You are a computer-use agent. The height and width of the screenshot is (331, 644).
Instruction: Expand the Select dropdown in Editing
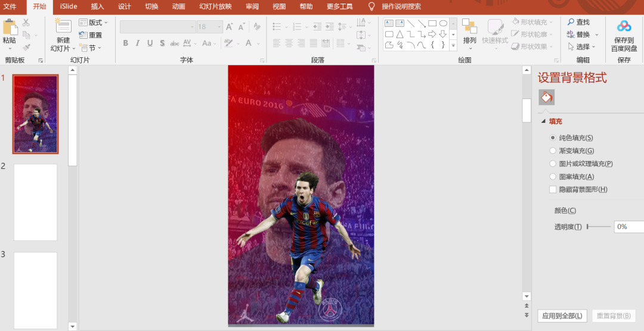(x=582, y=47)
